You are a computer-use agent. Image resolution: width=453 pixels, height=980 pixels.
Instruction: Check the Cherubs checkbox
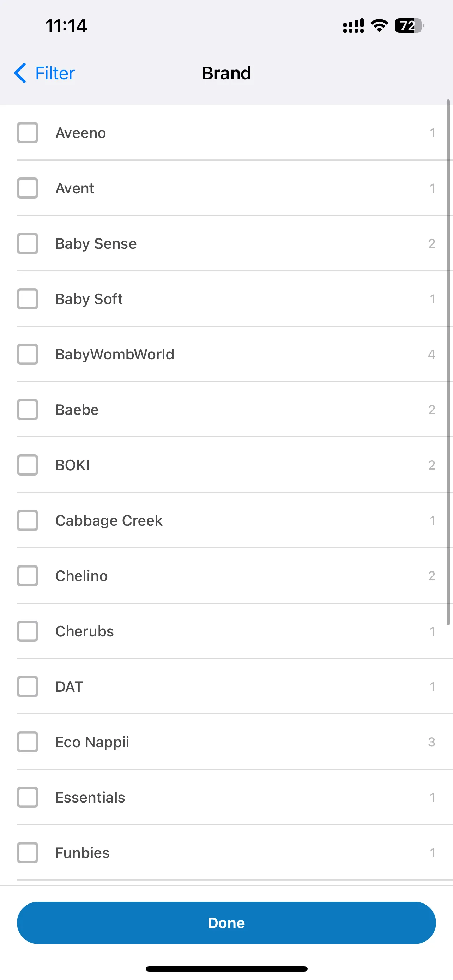(28, 631)
